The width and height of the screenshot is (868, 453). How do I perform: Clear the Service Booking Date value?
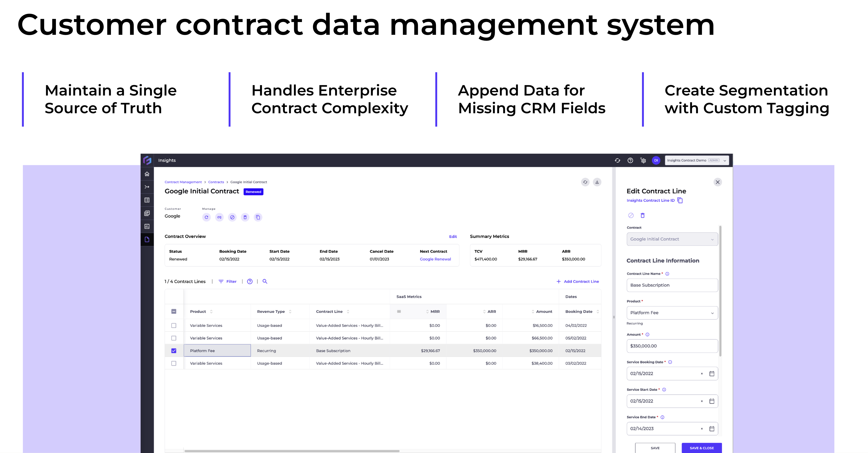coord(702,373)
